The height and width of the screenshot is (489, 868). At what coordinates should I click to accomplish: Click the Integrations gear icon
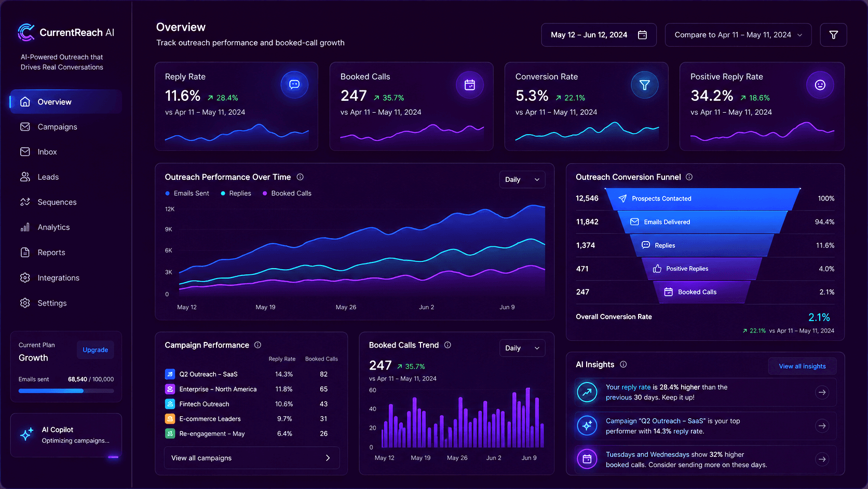pyautogui.click(x=25, y=277)
